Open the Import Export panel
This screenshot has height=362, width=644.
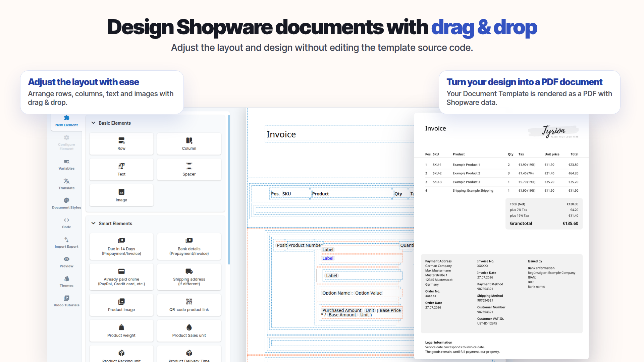(66, 243)
